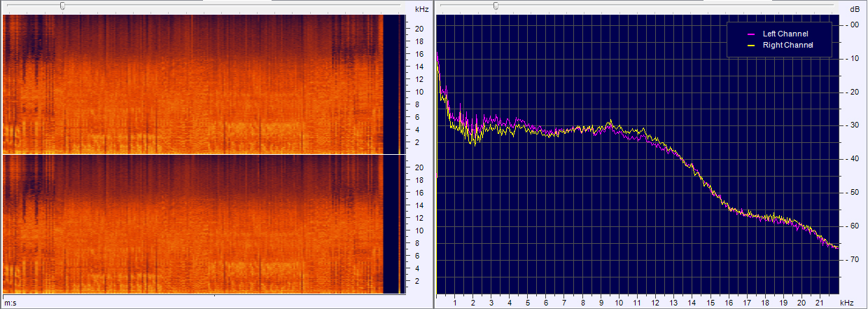Click the vertical divider between the two panels
This screenshot has width=868, height=309.
click(433, 154)
